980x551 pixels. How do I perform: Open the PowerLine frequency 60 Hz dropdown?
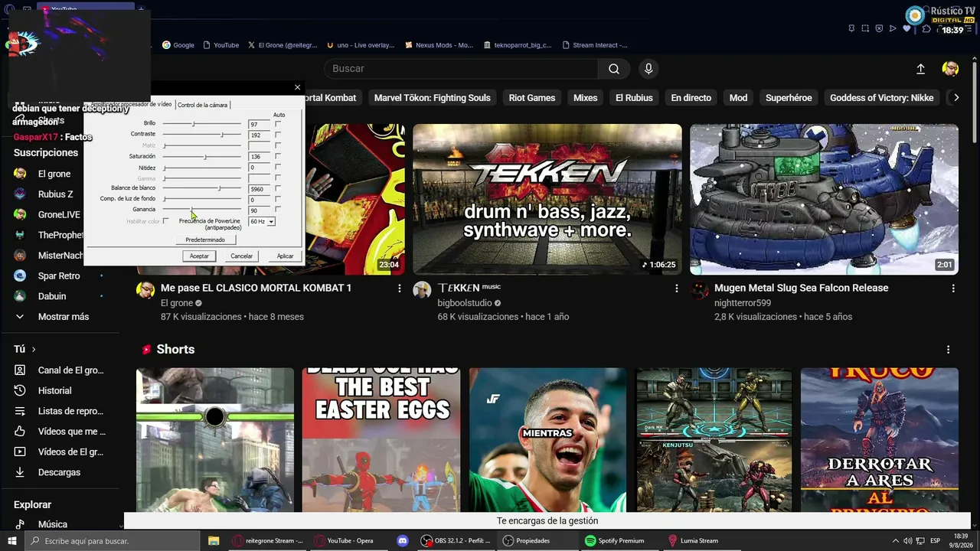[x=262, y=221]
